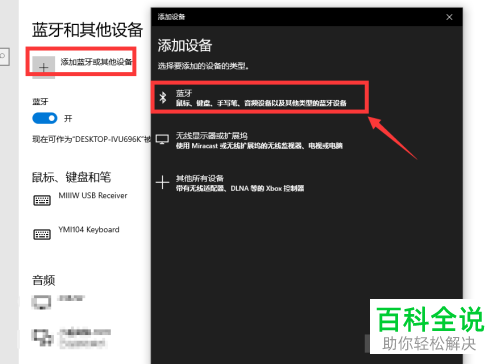Viewport: 500px width, 364px height.
Task: Close the 添加设备 dialog
Action: pyautogui.click(x=449, y=17)
